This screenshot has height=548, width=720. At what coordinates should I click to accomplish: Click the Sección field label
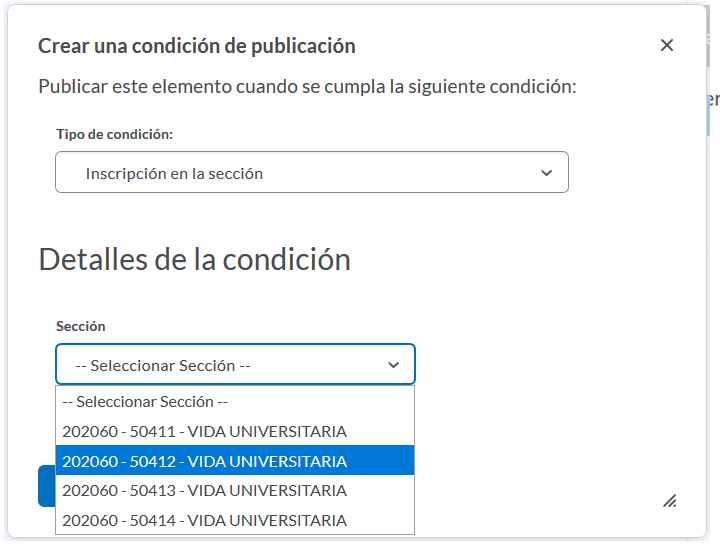pos(80,326)
